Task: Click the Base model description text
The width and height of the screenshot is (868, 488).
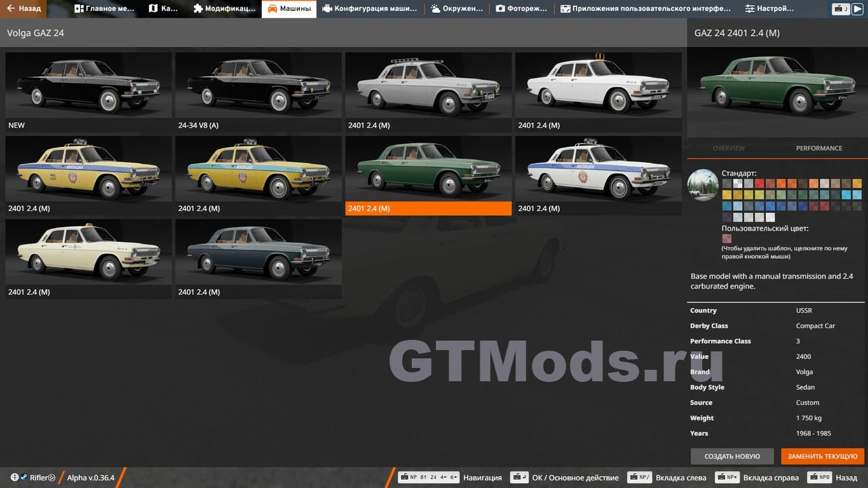Action: (771, 281)
